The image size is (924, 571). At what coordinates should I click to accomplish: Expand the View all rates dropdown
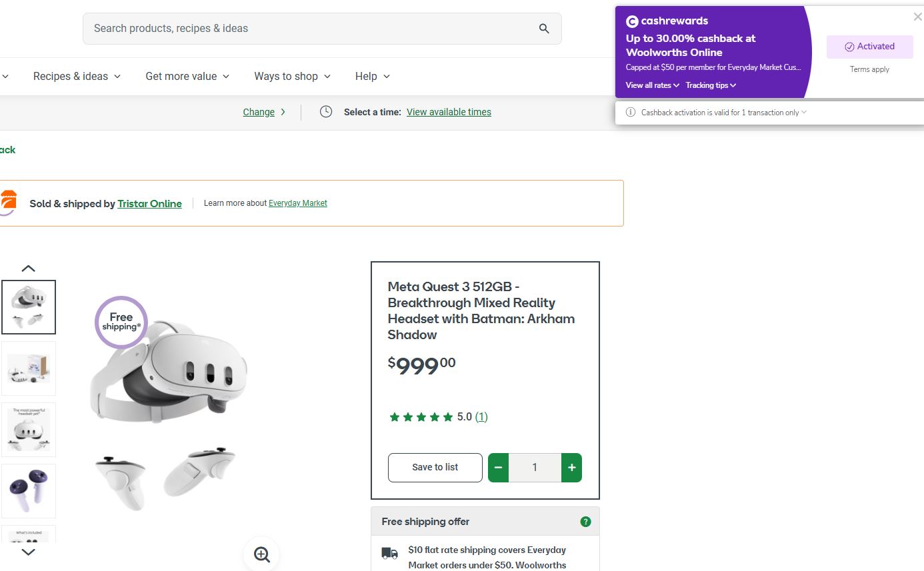click(652, 85)
